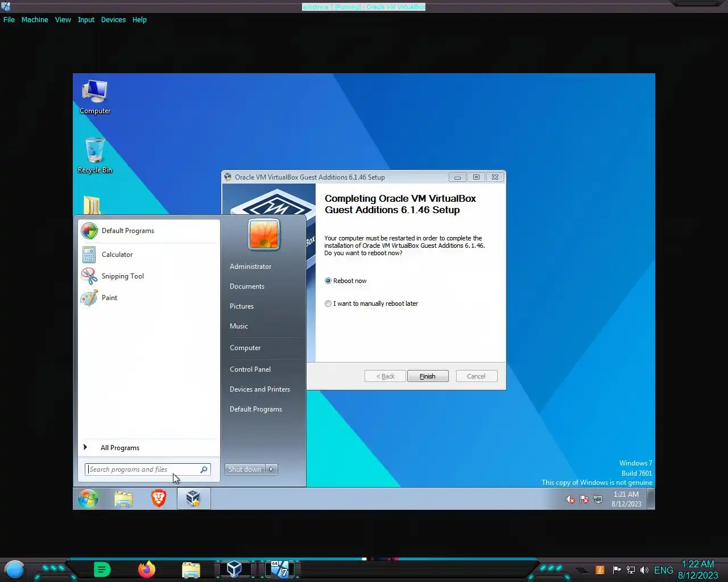Open VirtualBox manager on host taskbar
This screenshot has width=728, height=582.
click(234, 569)
